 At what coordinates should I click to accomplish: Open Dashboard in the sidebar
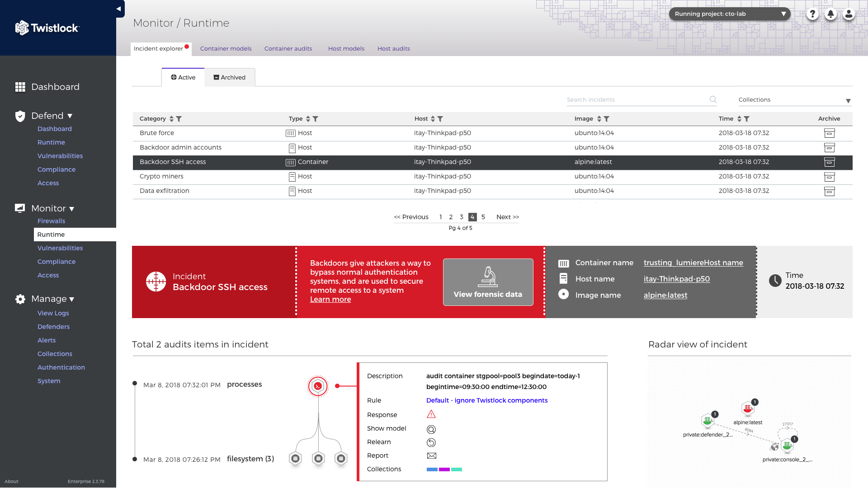pos(47,87)
